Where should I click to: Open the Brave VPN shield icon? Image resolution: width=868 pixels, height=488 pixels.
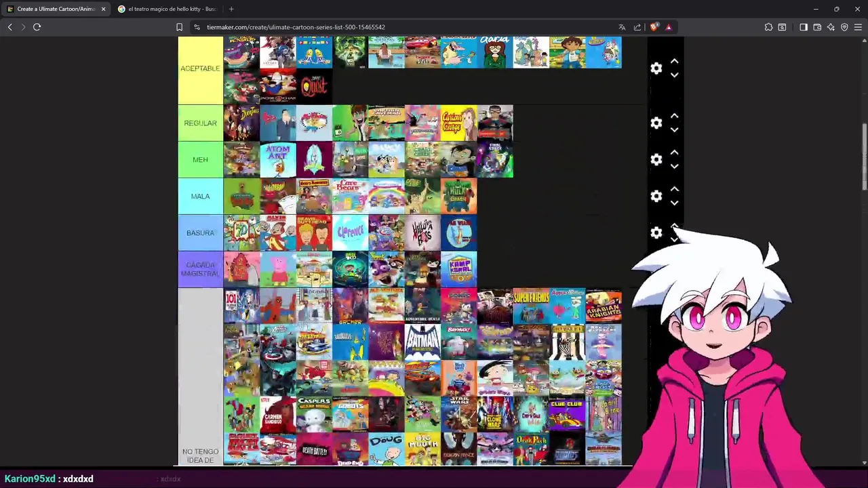(844, 27)
